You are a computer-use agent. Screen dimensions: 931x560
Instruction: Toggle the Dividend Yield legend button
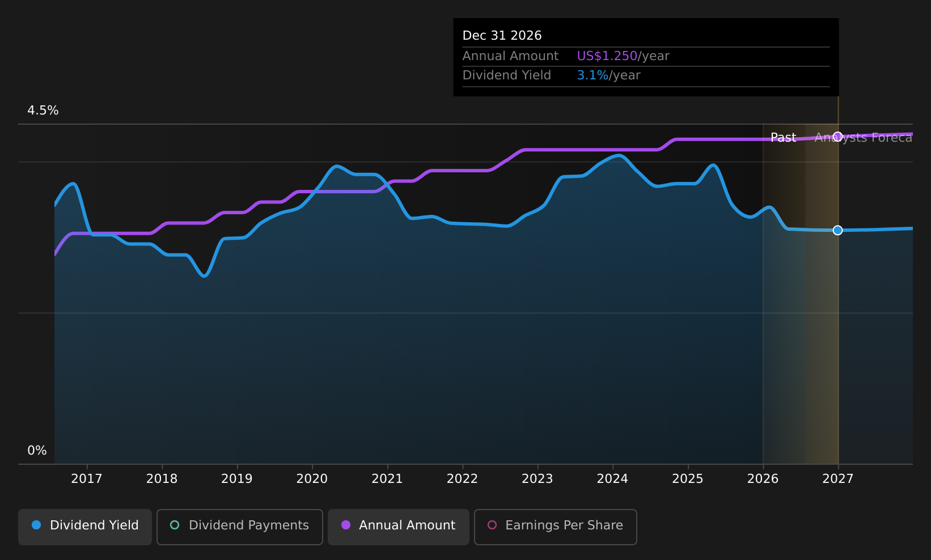click(85, 527)
